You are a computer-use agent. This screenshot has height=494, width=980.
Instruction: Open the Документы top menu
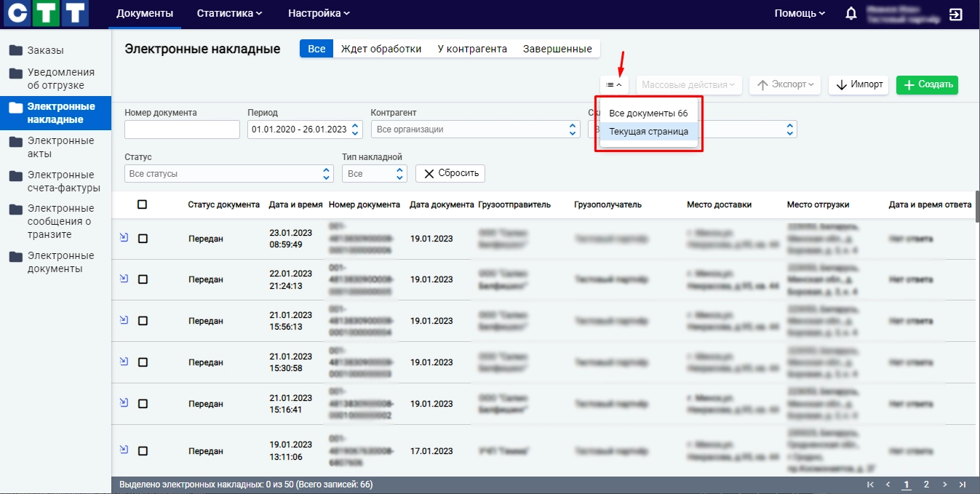tap(145, 13)
